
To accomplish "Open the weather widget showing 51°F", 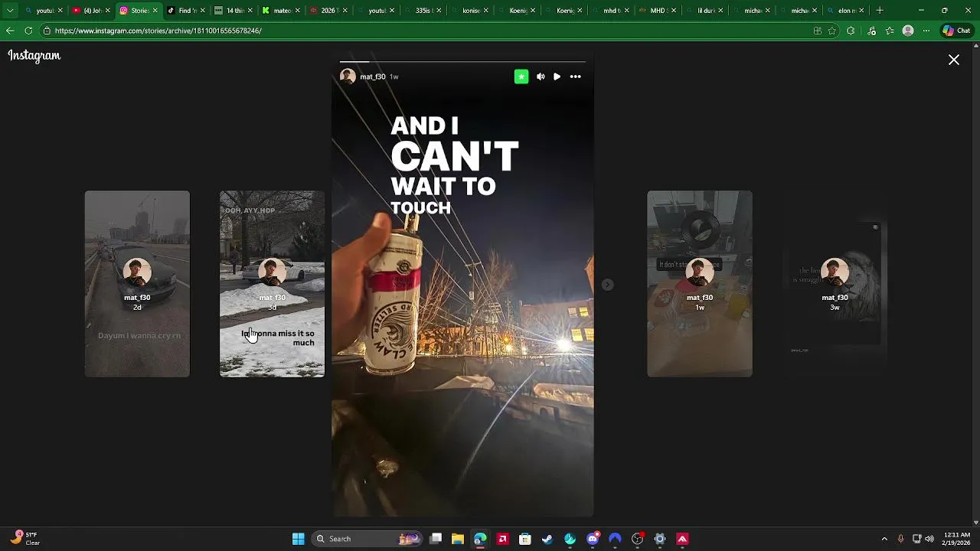I will (x=23, y=539).
